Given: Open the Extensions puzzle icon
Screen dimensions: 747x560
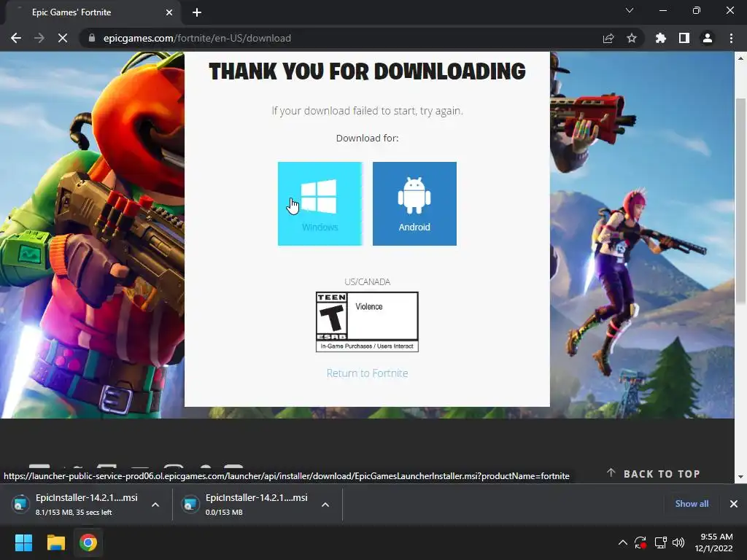Looking at the screenshot, I should [661, 38].
